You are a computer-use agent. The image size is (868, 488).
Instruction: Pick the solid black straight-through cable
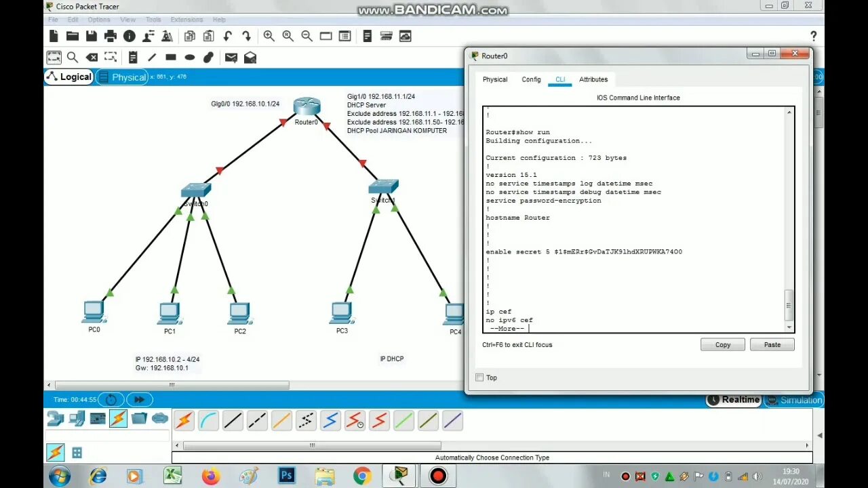pos(233,421)
